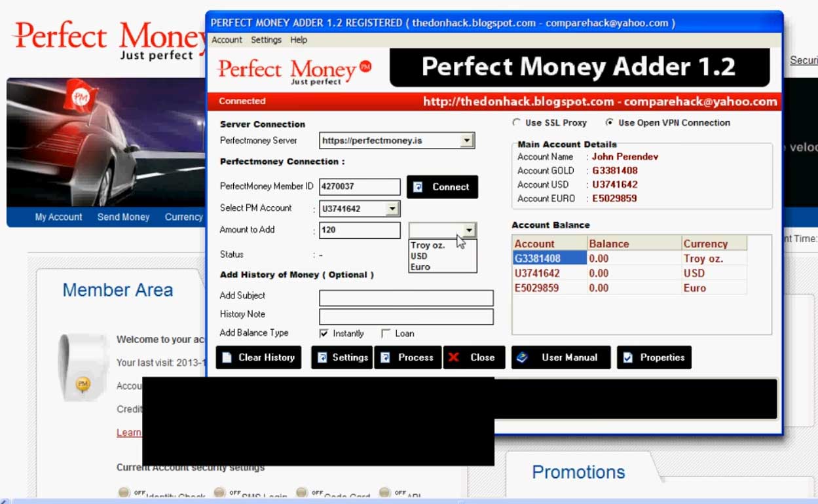Image resolution: width=818 pixels, height=504 pixels.
Task: Choose Euro from the currency list
Action: pyautogui.click(x=420, y=266)
